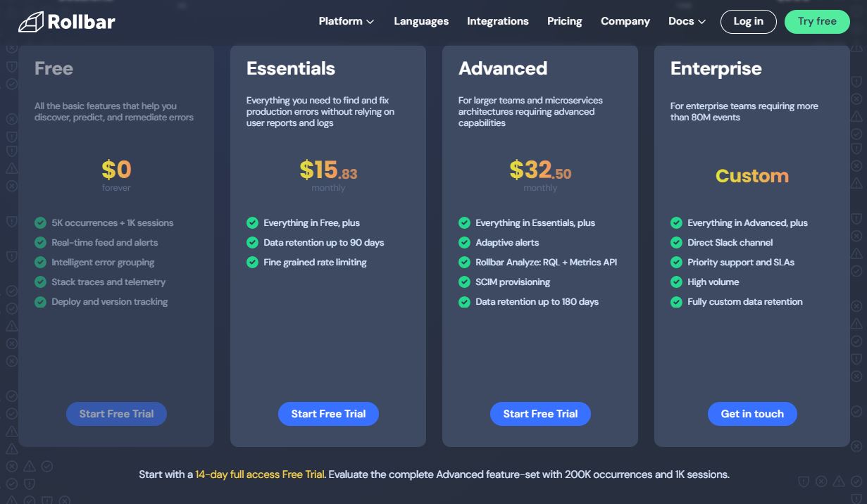Open the Docs dropdown menu
Screen dimensions: 867x504
[x=687, y=21]
